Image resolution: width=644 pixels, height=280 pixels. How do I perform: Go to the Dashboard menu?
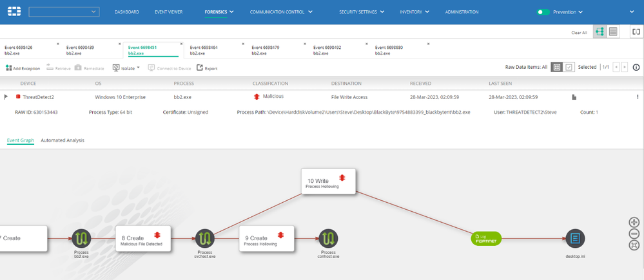127,12
